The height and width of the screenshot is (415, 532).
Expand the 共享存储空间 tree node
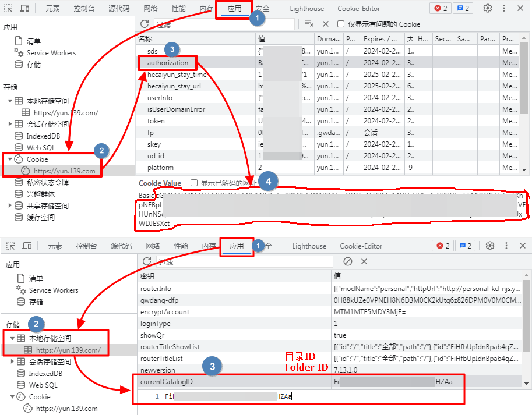10,205
